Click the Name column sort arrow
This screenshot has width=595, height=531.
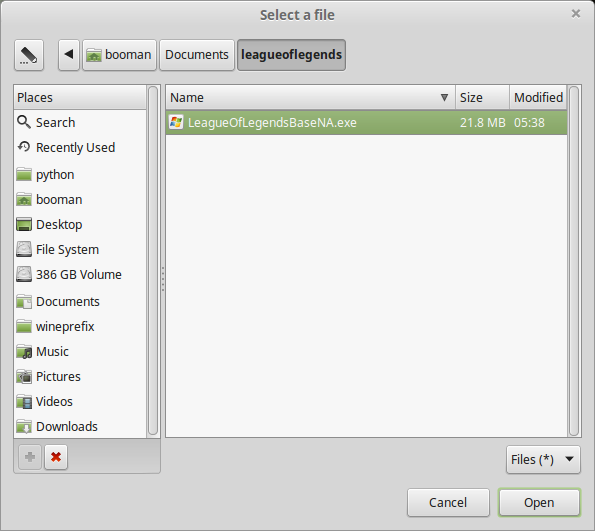point(444,98)
